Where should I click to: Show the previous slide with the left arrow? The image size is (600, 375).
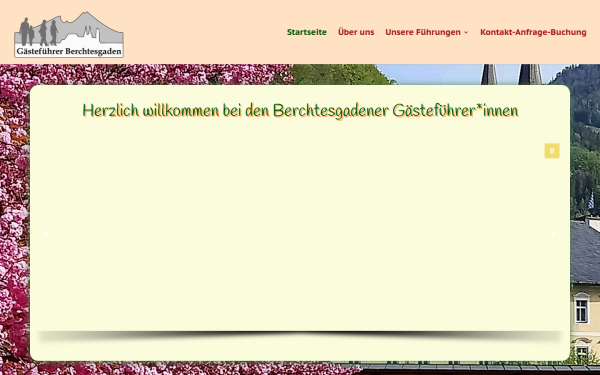click(47, 234)
